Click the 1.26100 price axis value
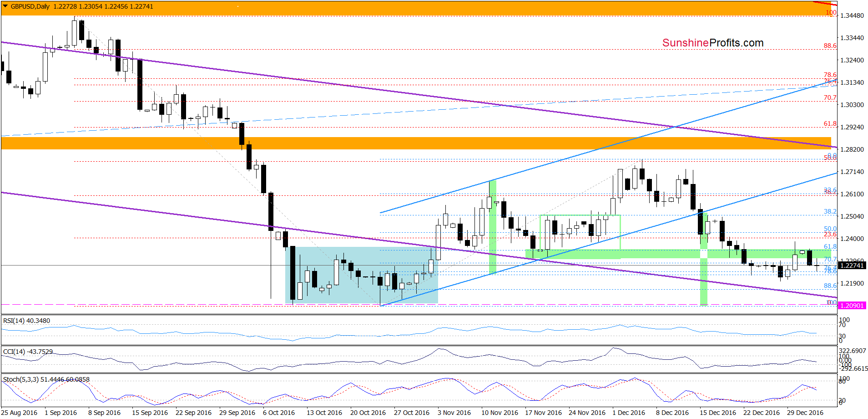Viewport: 868px width, 419px height. click(852, 194)
